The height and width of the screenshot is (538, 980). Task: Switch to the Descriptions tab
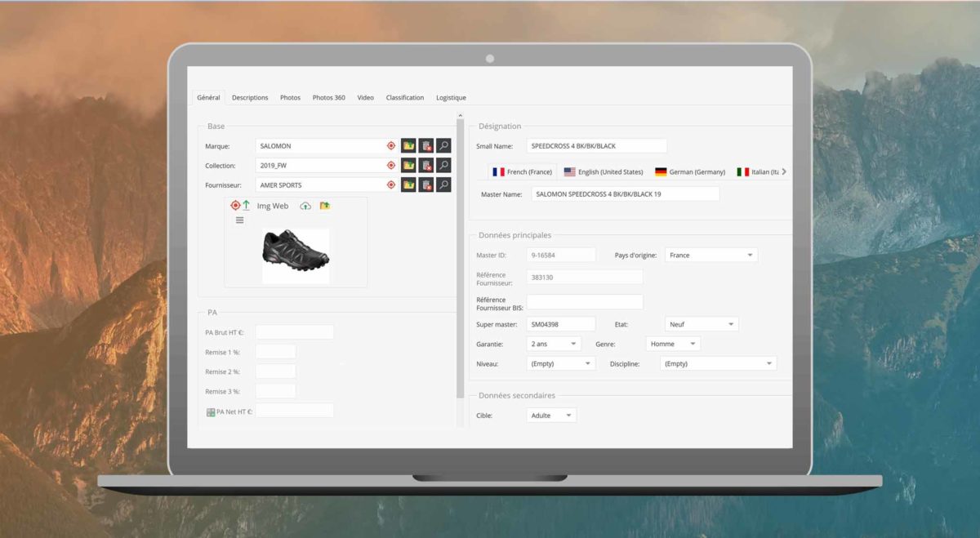[x=250, y=97]
